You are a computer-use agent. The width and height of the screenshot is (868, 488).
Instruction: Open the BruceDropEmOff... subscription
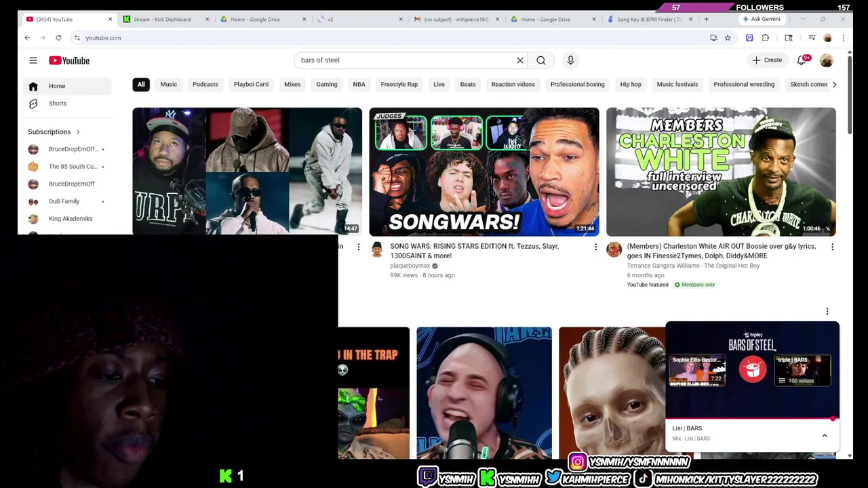[66, 149]
